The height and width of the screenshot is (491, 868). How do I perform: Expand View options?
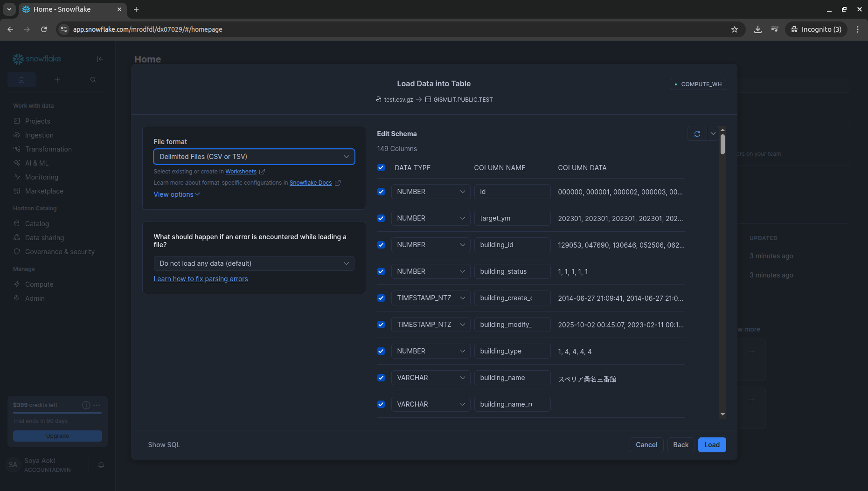click(x=177, y=194)
